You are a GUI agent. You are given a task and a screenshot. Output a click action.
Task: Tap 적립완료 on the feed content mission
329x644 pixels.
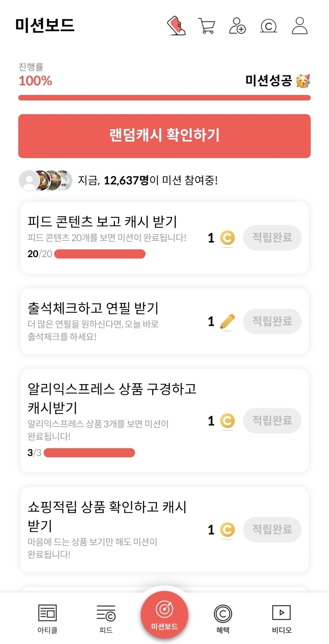(272, 238)
